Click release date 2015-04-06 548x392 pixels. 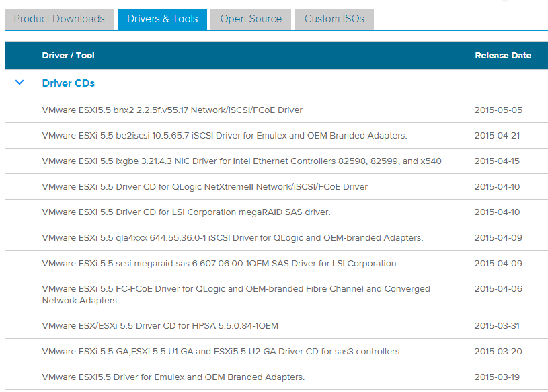498,289
